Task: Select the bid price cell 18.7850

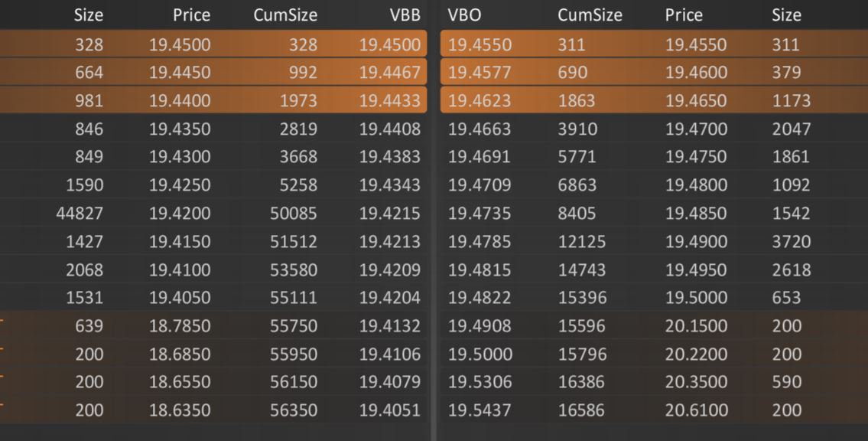Action: tap(180, 326)
